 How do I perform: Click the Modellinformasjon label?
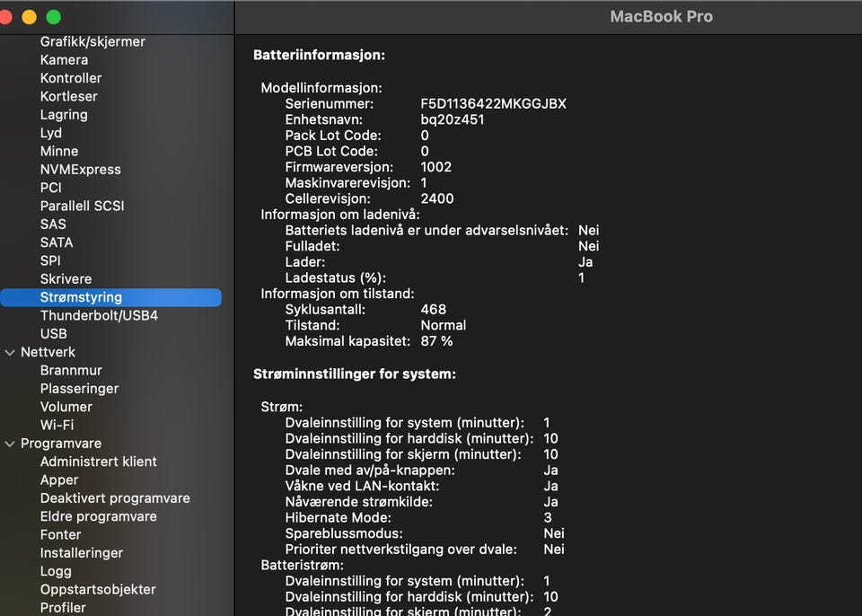(x=321, y=88)
